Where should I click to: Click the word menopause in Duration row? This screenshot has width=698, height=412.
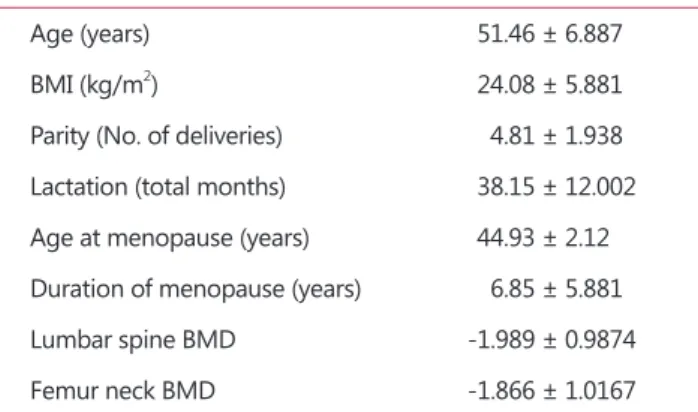click(221, 290)
